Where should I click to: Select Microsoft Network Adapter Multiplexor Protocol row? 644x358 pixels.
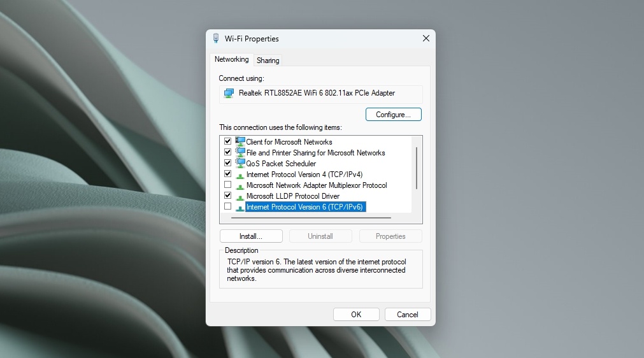tap(317, 185)
